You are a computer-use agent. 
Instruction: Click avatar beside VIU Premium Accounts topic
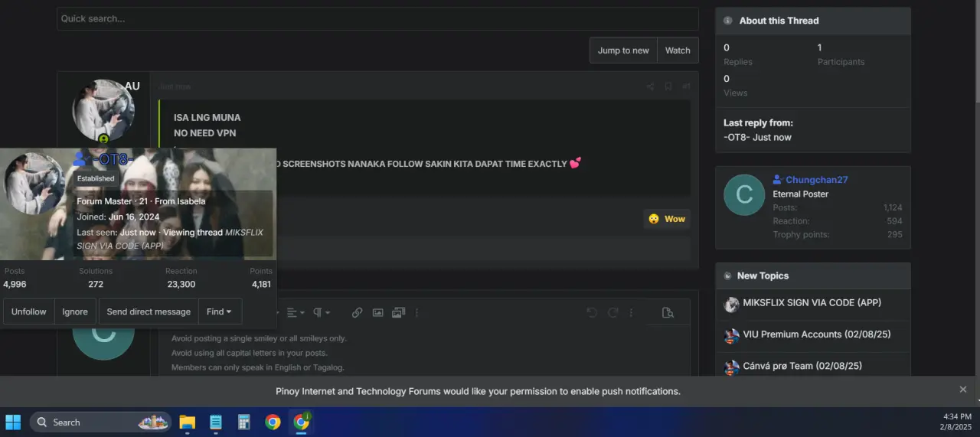(x=731, y=336)
